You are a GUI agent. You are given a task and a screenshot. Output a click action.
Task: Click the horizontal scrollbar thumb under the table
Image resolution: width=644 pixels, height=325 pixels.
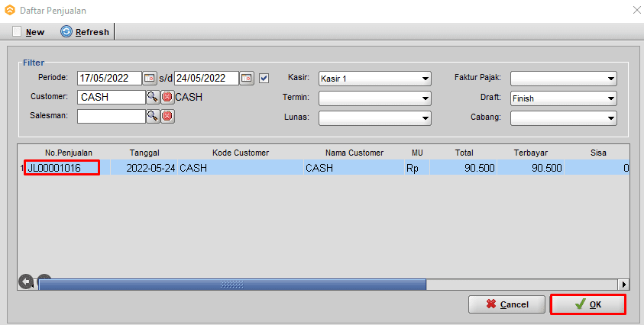pyautogui.click(x=231, y=284)
